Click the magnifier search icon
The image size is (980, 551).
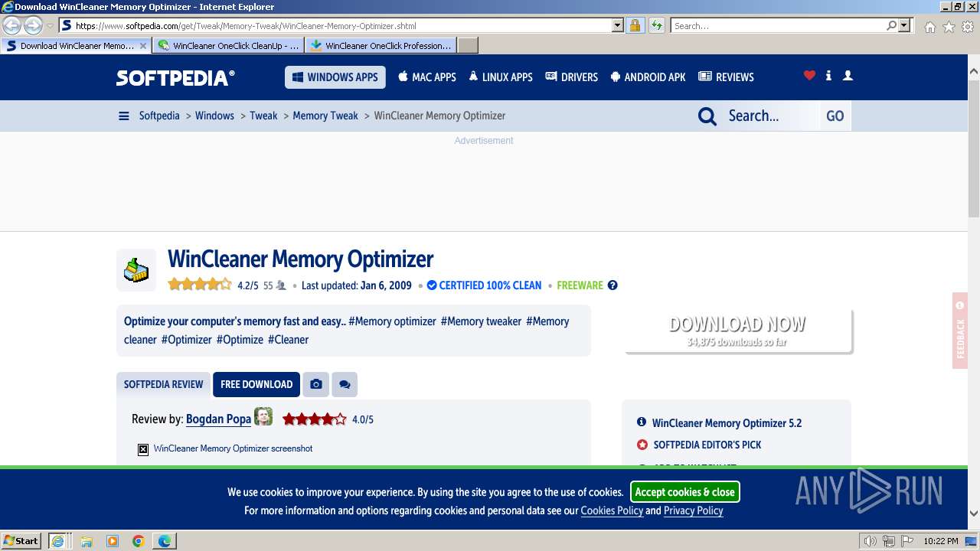click(x=707, y=116)
